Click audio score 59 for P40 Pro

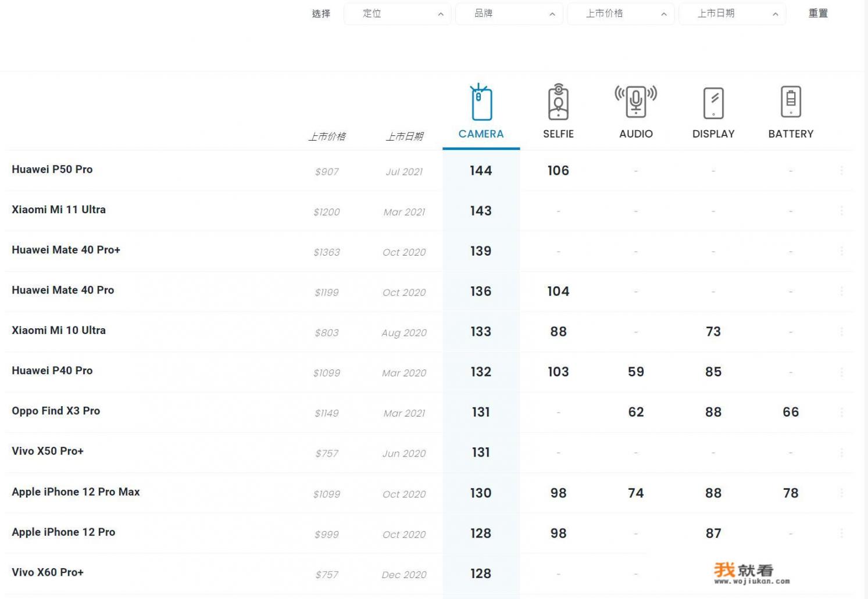pyautogui.click(x=636, y=372)
